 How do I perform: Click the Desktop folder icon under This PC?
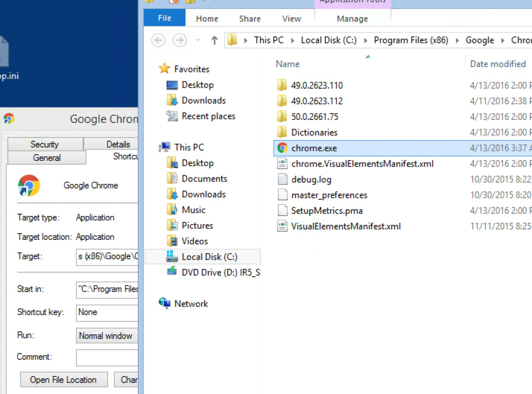[172, 163]
